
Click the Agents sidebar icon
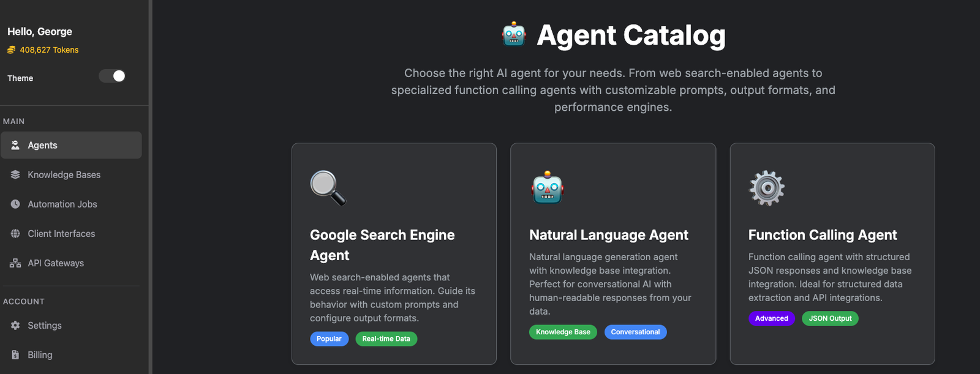[15, 145]
